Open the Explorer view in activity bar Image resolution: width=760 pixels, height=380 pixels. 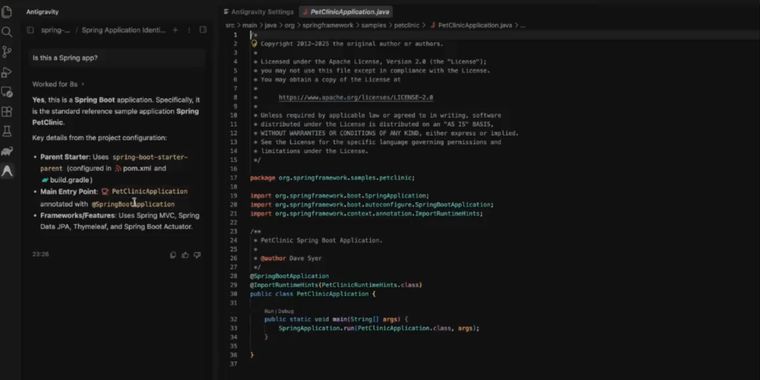coord(7,12)
